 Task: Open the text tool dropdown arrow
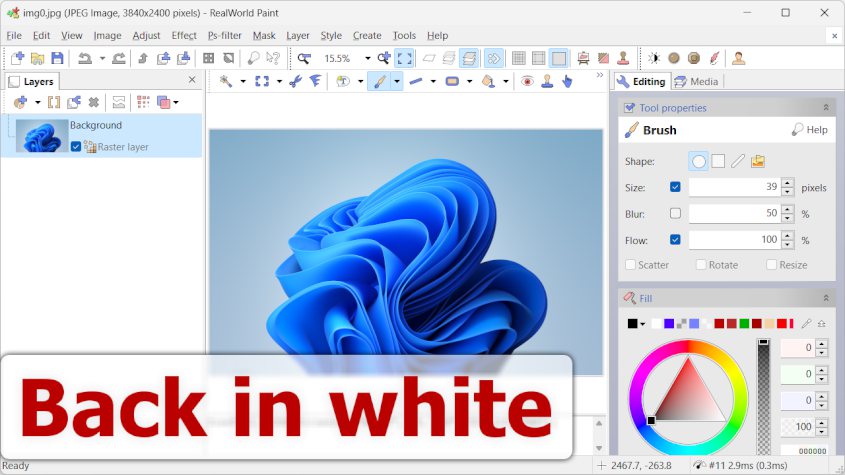360,82
